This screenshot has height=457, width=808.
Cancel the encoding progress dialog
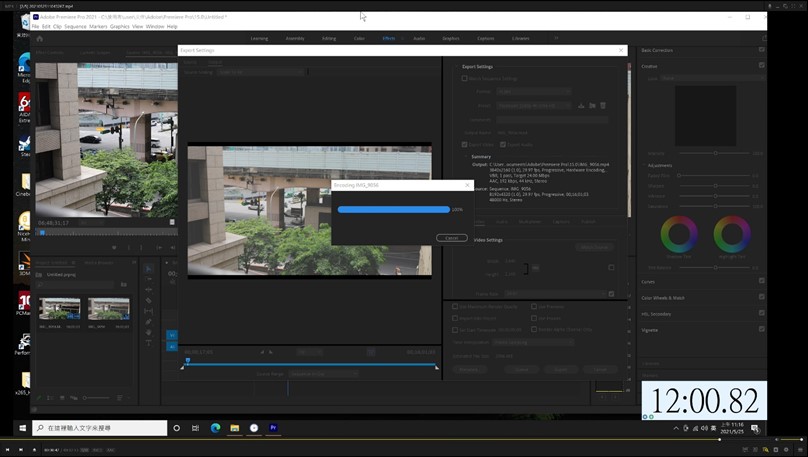(451, 238)
